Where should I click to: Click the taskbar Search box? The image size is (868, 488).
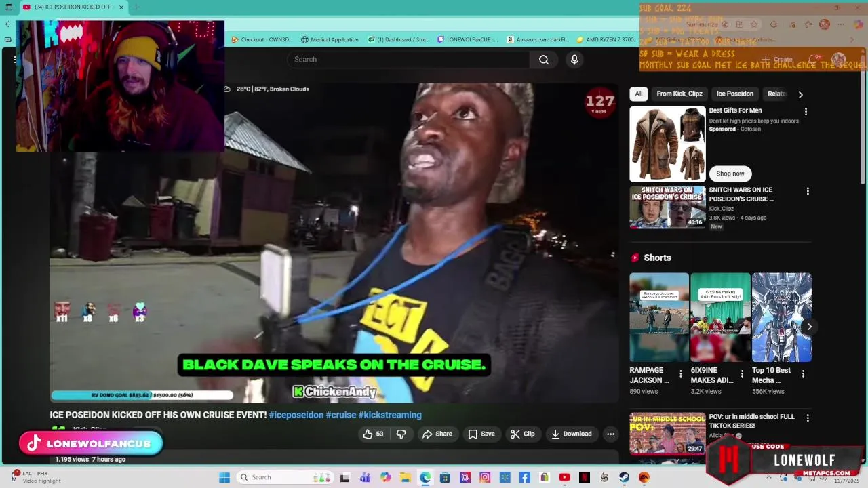click(x=285, y=477)
